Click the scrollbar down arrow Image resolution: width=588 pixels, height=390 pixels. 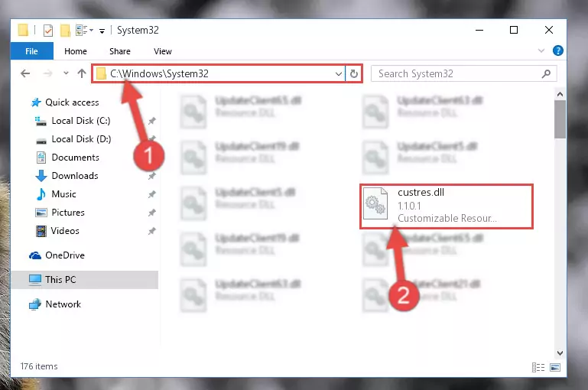(560, 353)
